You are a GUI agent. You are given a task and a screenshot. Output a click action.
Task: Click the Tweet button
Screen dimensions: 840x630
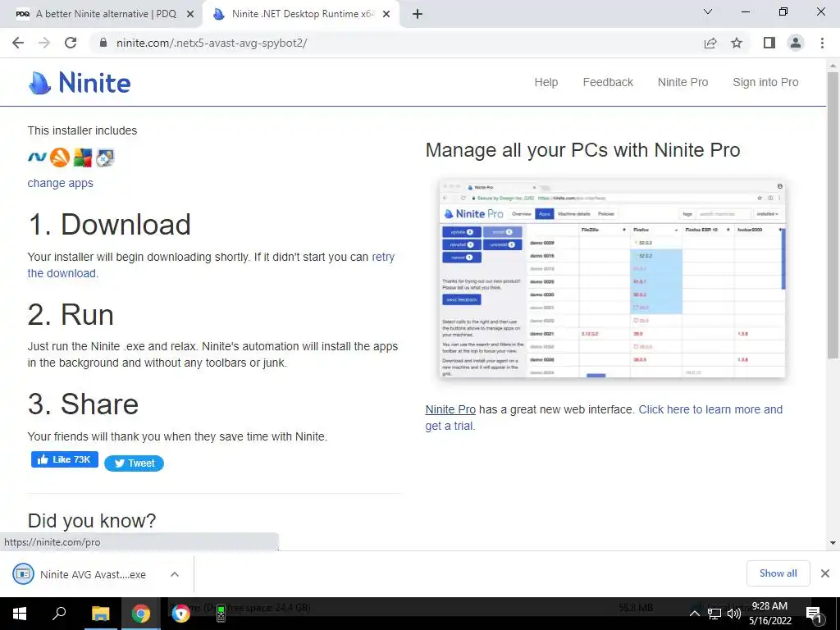[x=134, y=463]
